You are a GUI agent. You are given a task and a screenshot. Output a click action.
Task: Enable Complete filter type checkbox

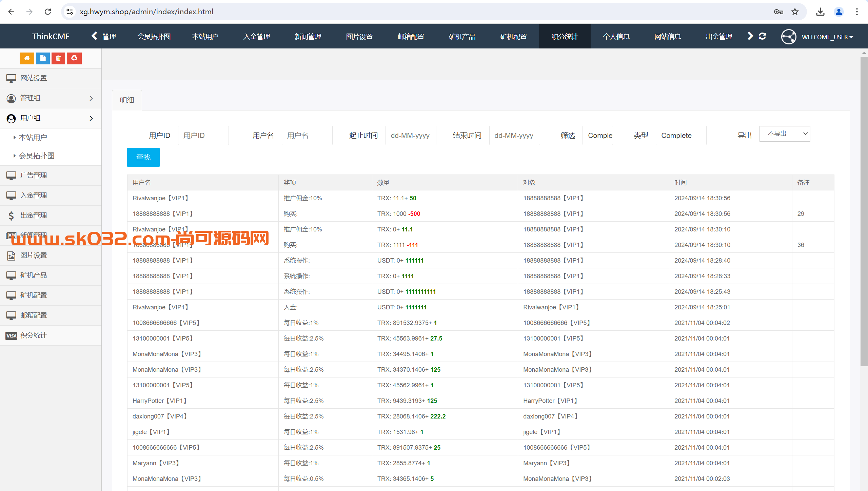[x=677, y=135]
